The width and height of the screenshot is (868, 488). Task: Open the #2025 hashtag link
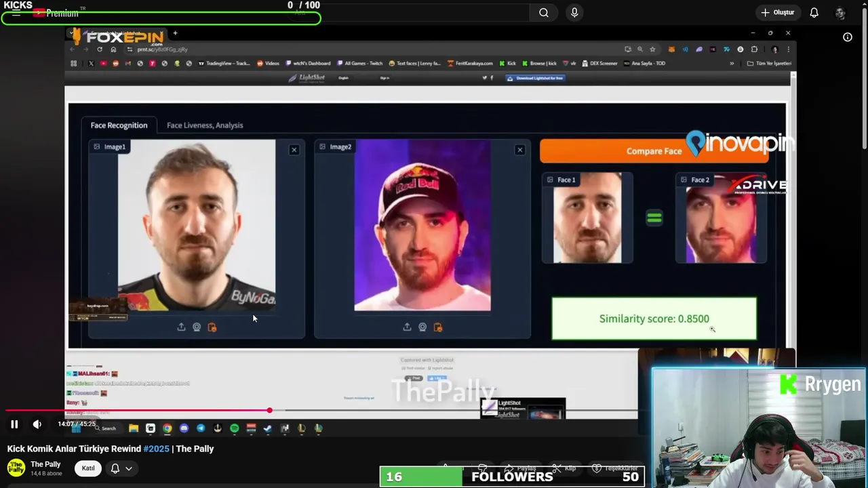point(157,449)
